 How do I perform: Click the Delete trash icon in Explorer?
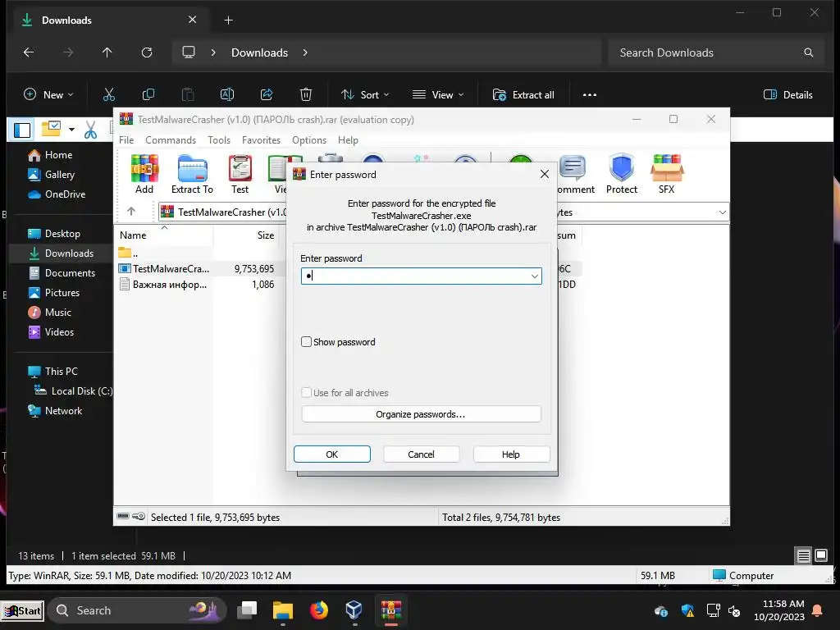pos(305,95)
